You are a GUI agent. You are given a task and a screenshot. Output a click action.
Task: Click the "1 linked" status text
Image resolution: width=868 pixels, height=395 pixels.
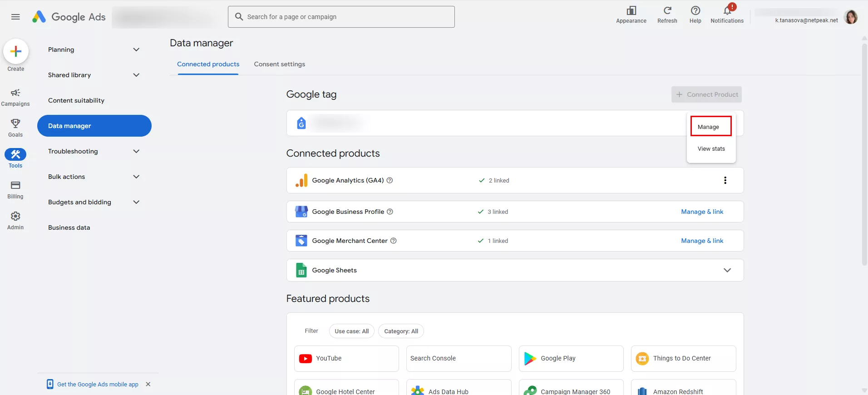click(498, 241)
